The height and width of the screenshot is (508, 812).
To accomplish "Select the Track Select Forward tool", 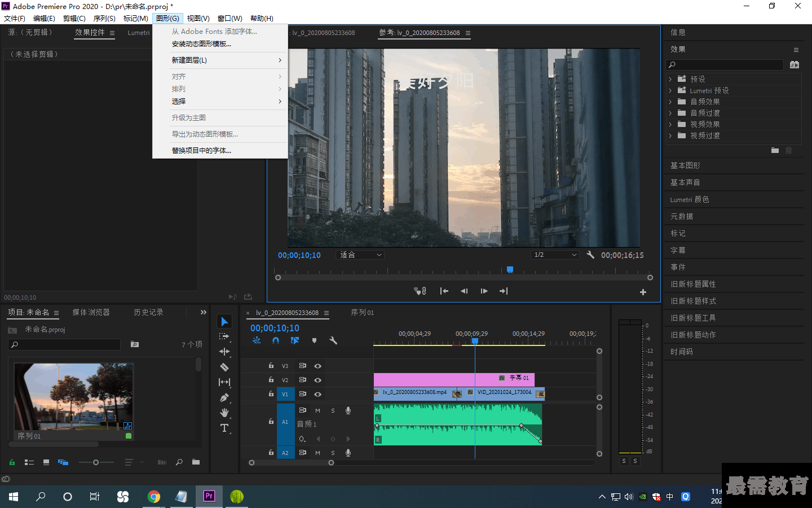I will coord(224,336).
